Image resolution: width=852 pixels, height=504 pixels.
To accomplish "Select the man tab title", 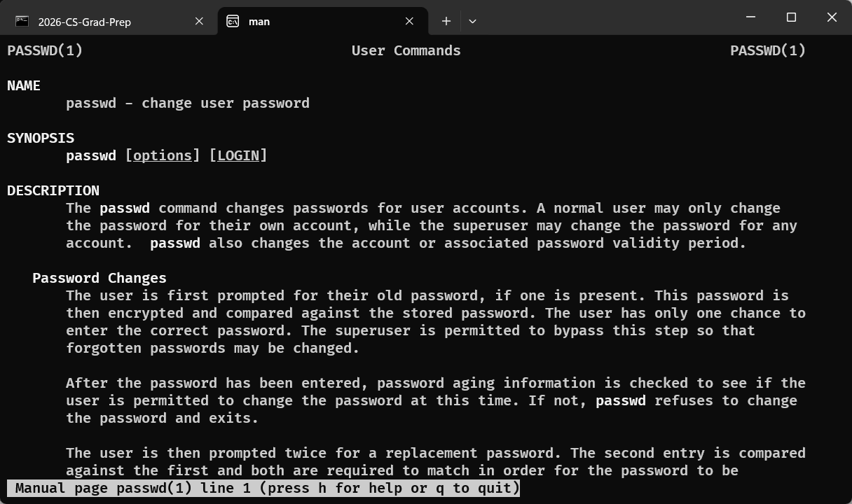I will pos(259,22).
